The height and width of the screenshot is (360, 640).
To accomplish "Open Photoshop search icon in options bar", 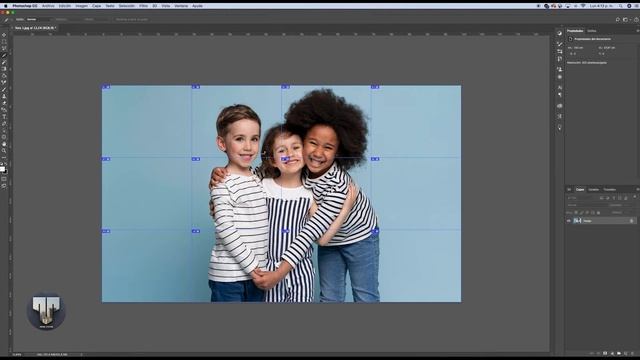I will click(618, 19).
